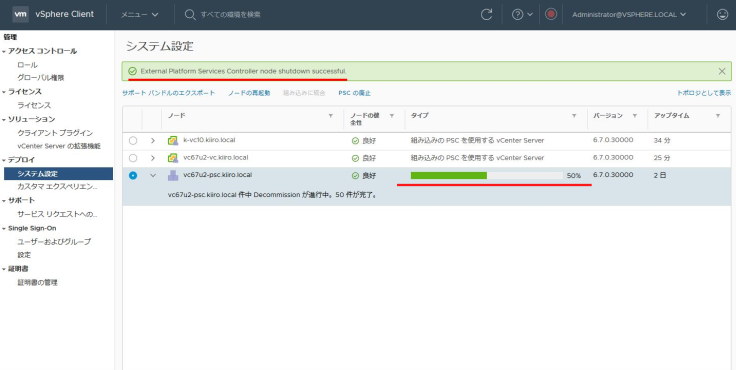Click the 2 日 uptime value

[x=659, y=175]
